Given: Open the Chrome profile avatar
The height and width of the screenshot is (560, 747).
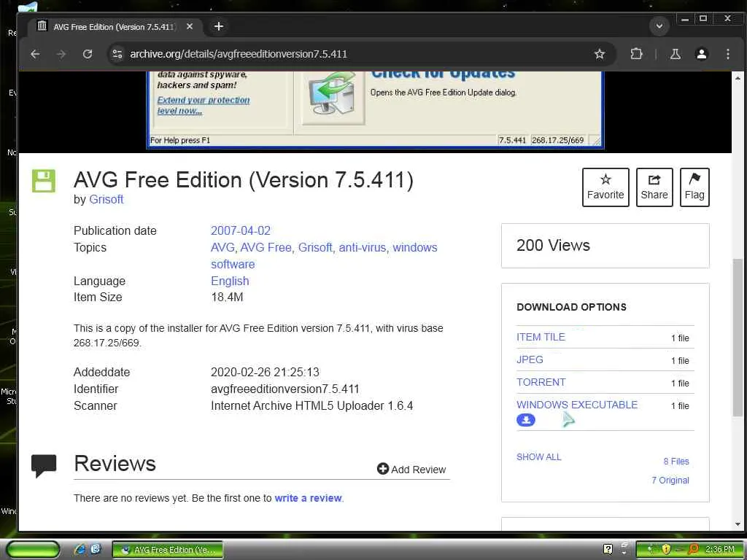Looking at the screenshot, I should pos(701,54).
